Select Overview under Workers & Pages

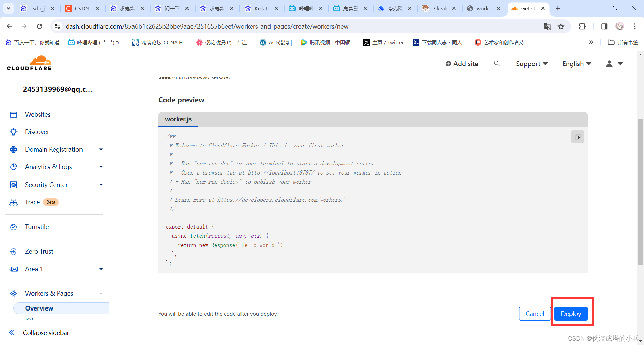pos(61,308)
